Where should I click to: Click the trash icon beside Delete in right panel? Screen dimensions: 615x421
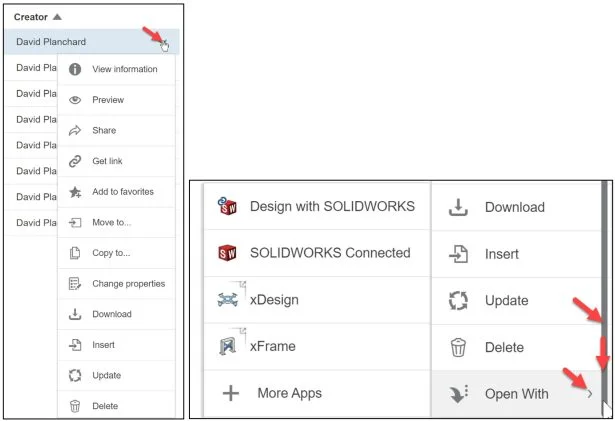[458, 347]
